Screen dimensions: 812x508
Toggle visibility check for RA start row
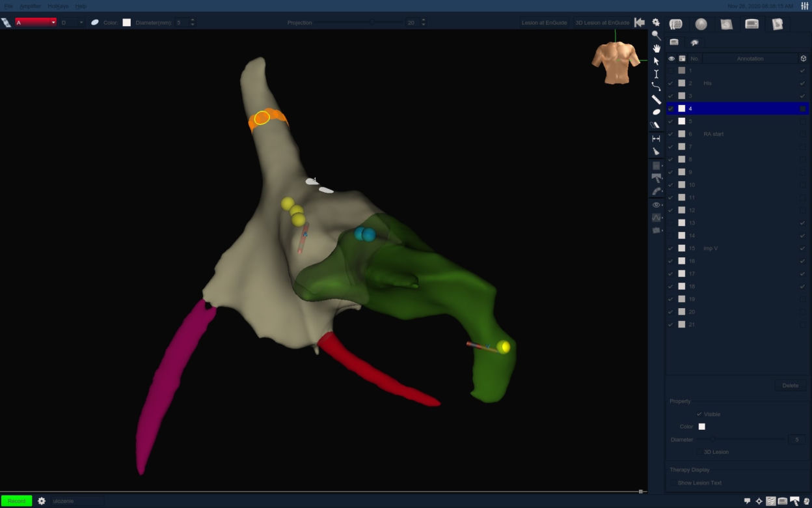671,134
